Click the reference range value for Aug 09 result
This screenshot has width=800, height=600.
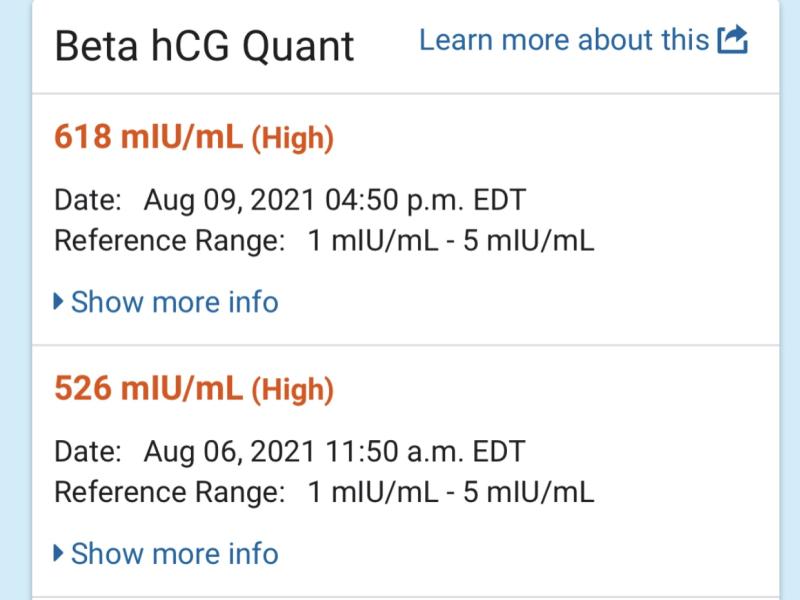tap(451, 240)
